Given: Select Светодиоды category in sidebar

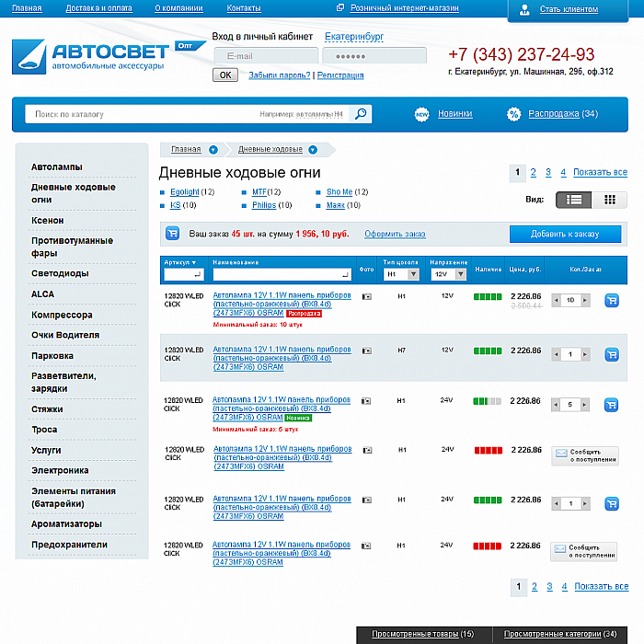Looking at the screenshot, I should coord(60,273).
